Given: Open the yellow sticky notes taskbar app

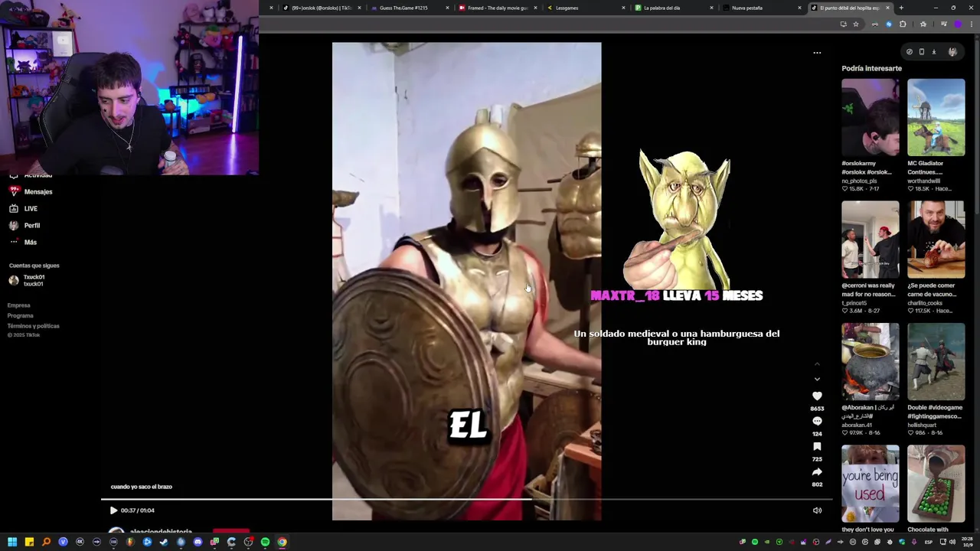Looking at the screenshot, I should pos(29,542).
